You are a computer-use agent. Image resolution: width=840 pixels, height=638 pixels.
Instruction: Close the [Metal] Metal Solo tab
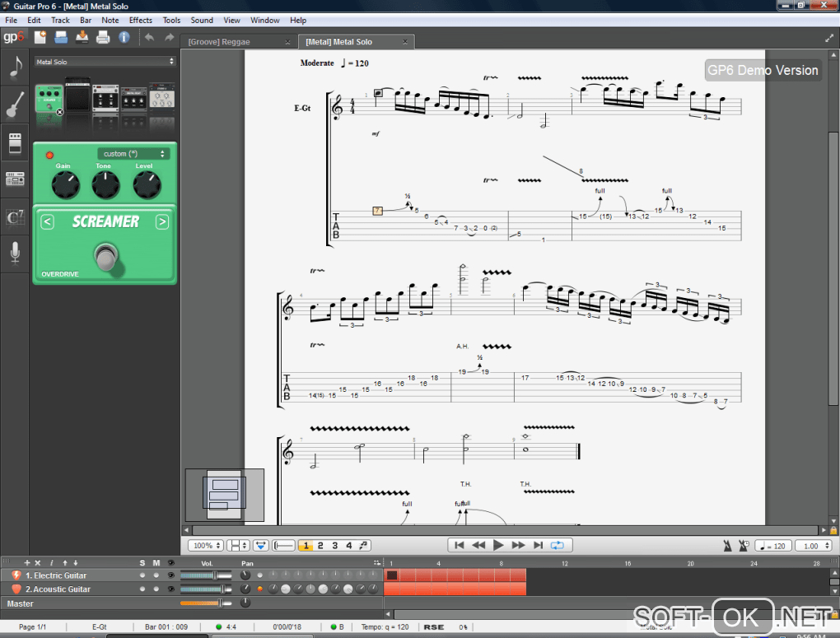coord(405,42)
